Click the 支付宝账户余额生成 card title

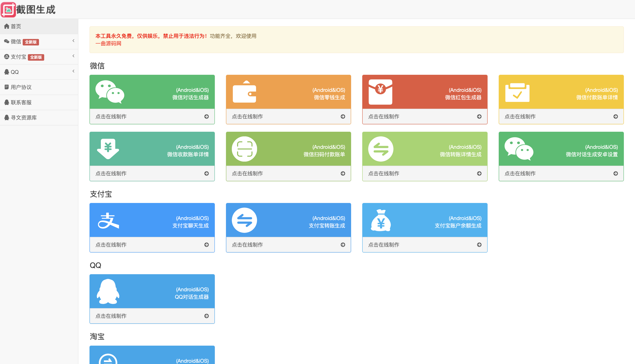click(458, 226)
